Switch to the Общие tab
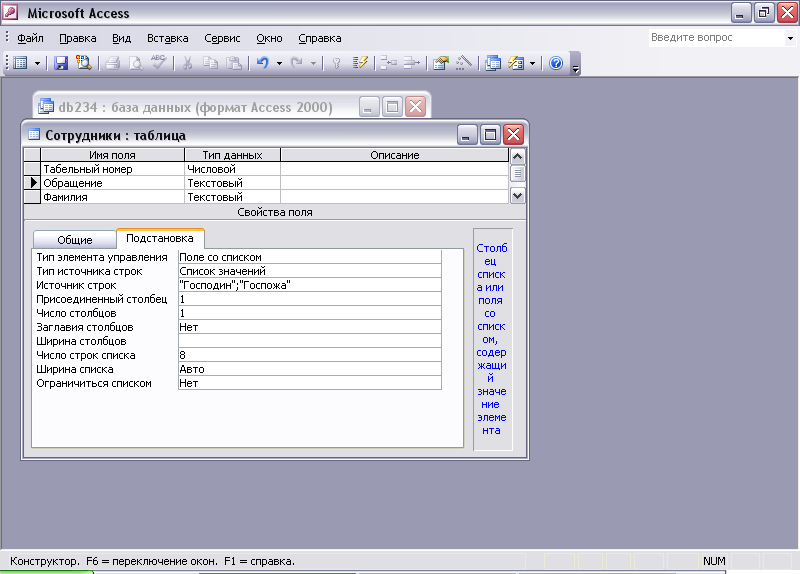 point(74,240)
